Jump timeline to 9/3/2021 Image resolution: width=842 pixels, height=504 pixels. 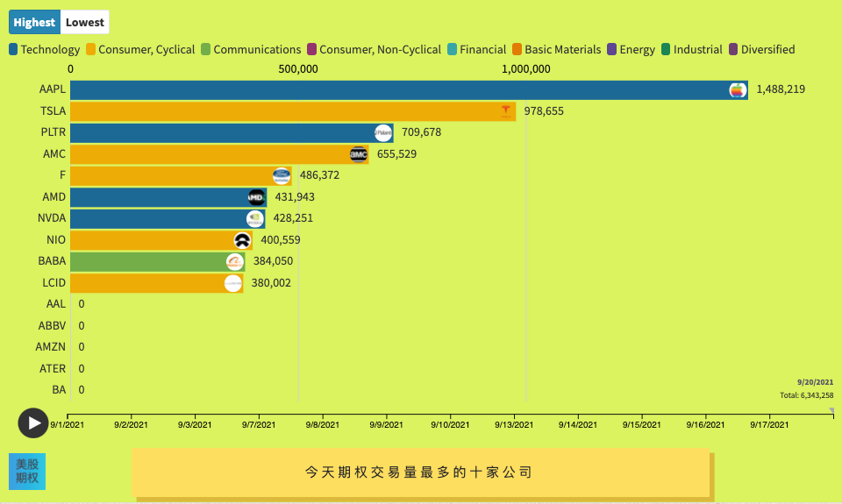pos(195,424)
